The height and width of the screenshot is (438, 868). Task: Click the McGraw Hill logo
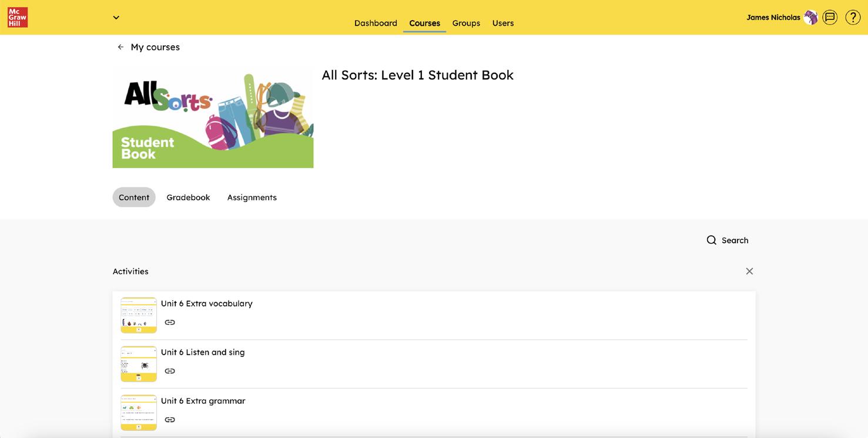[17, 17]
